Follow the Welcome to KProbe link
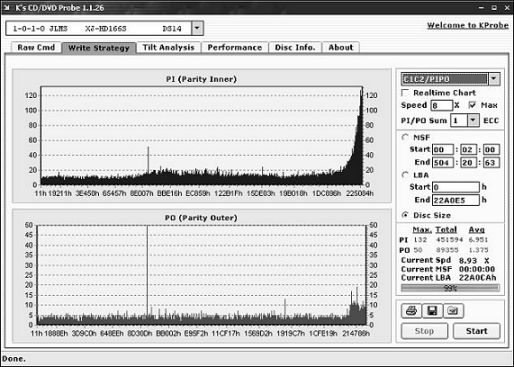Screen dimensions: 514x367 click(468, 25)
